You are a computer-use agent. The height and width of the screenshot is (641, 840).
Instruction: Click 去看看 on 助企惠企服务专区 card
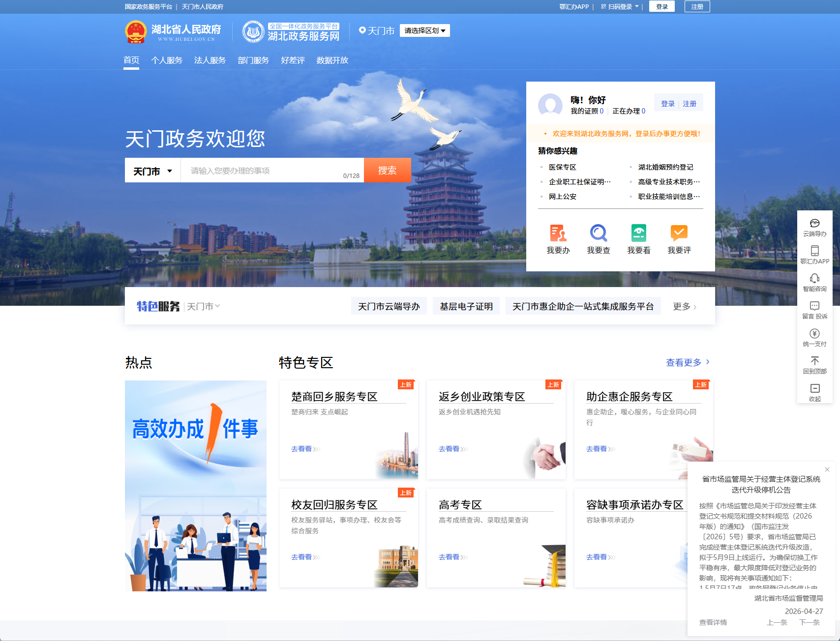(x=600, y=449)
